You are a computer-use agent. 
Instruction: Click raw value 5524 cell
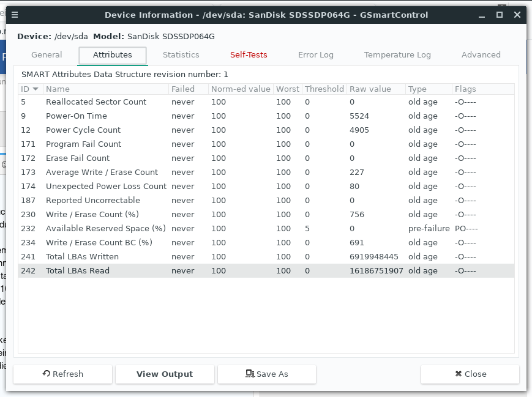coord(359,116)
